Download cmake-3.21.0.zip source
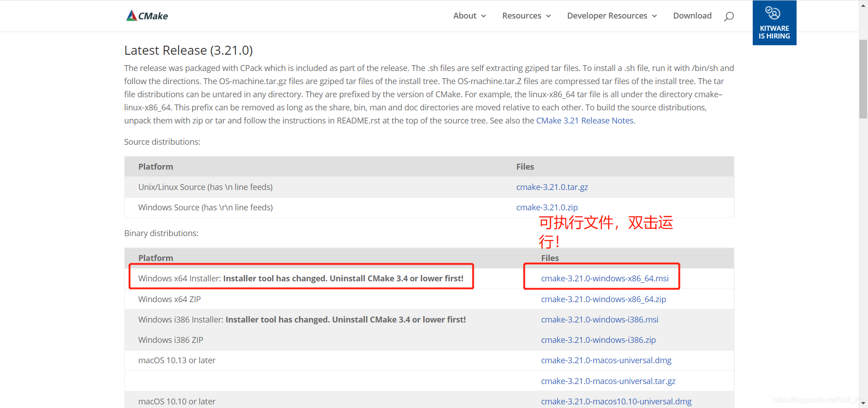Viewport: 868px width, 408px height. (x=547, y=208)
